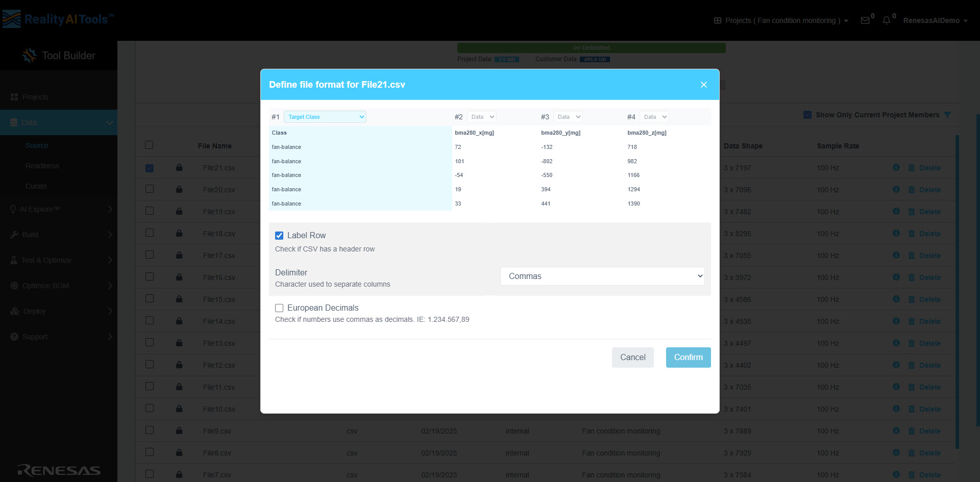Click the notifications bell icon

pos(887,20)
